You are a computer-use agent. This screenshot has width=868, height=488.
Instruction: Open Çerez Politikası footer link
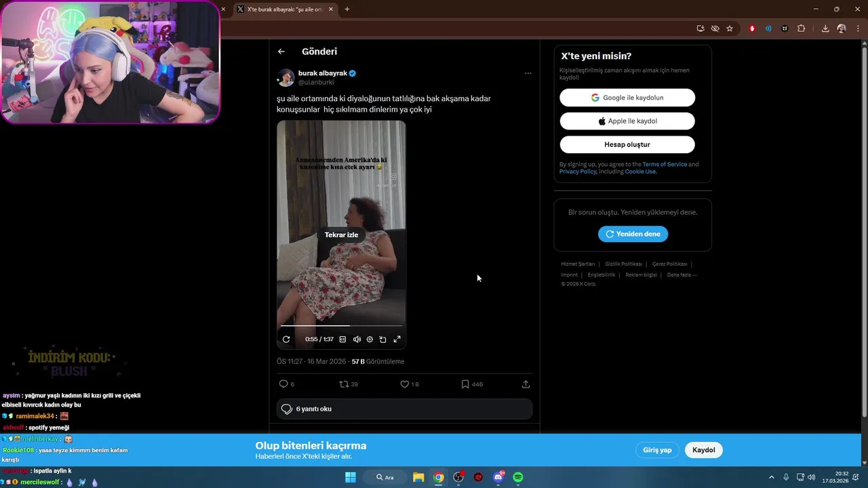pos(670,264)
